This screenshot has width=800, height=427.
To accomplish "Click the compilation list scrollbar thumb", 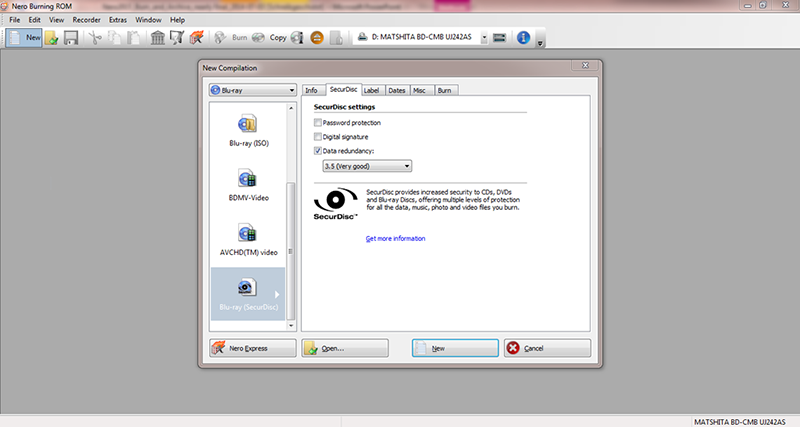I will click(291, 251).
